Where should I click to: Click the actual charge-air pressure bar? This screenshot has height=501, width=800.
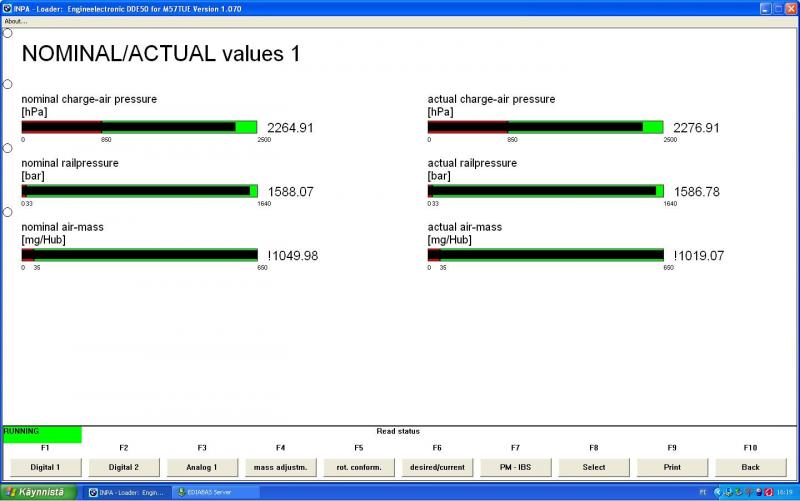pyautogui.click(x=545, y=127)
